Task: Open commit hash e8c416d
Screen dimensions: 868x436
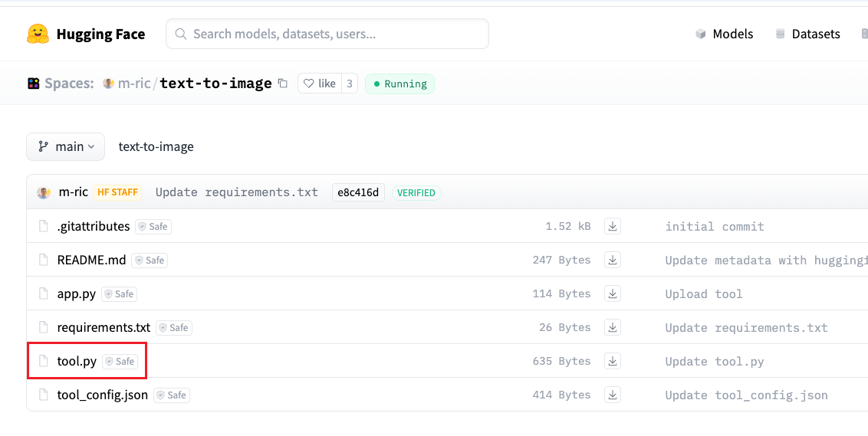Action: click(358, 192)
